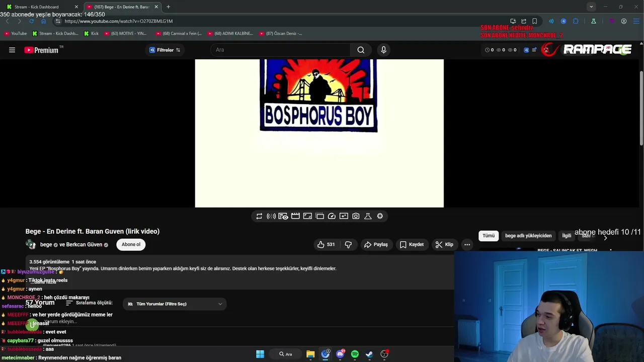Click the share page icon in address bar
The image size is (644, 362).
524,21
